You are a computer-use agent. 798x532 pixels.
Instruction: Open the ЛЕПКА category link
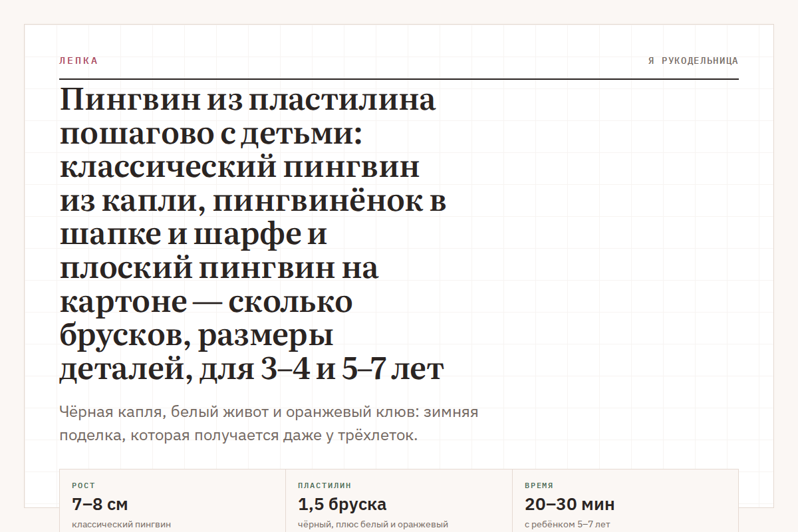pos(78,61)
